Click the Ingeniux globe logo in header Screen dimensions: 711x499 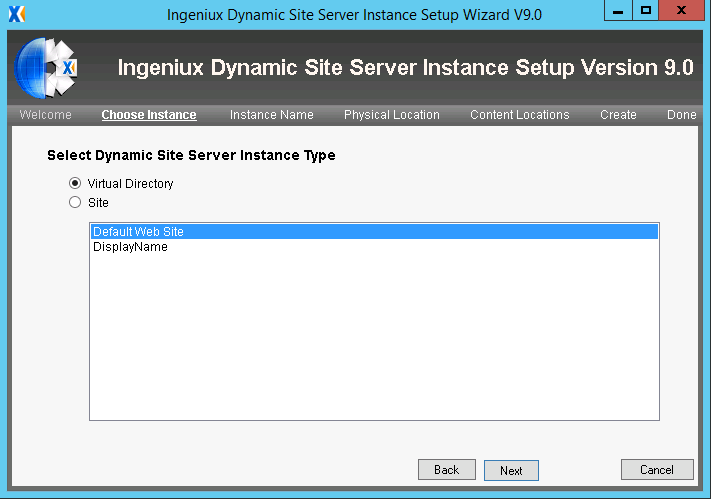tap(45, 68)
